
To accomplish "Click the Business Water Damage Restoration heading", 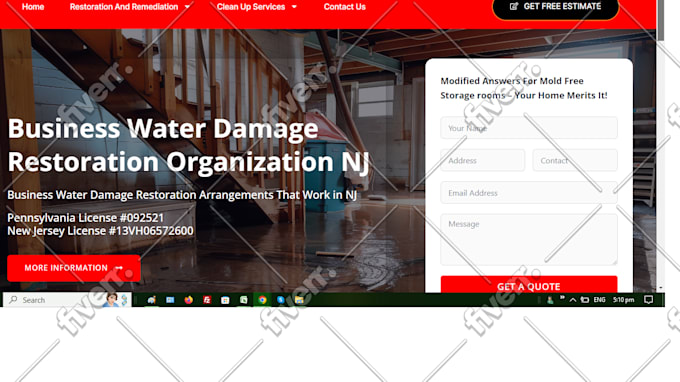I will [188, 145].
